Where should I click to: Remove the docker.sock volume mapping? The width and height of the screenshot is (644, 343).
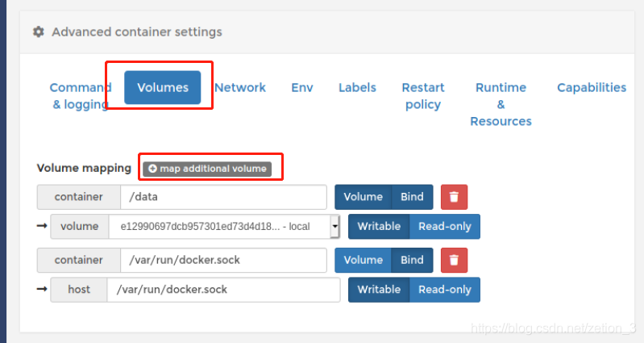pyautogui.click(x=454, y=260)
